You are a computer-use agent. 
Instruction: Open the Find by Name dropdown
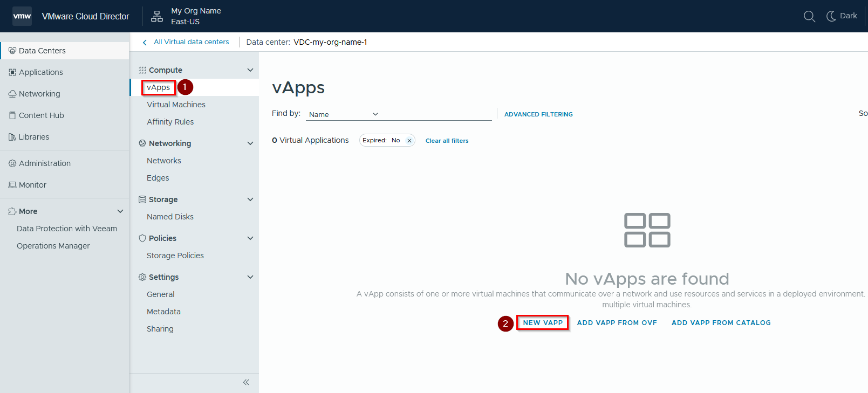click(344, 114)
